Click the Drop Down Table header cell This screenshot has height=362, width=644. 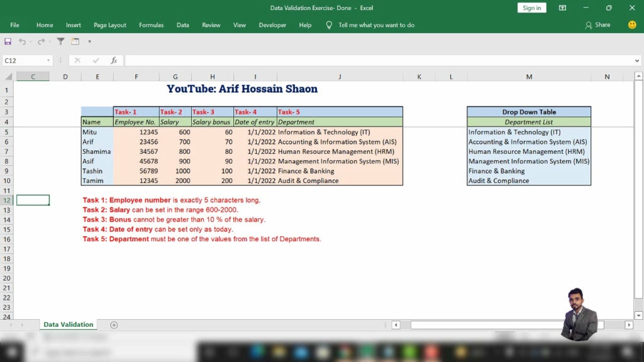529,112
